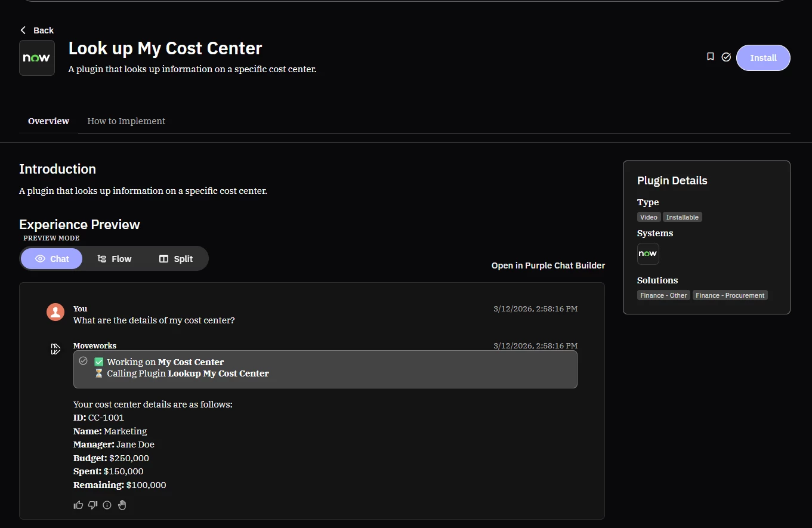Screen dimensions: 812x528
Task: Click the Budget: $250,000 line
Action: 111,458
